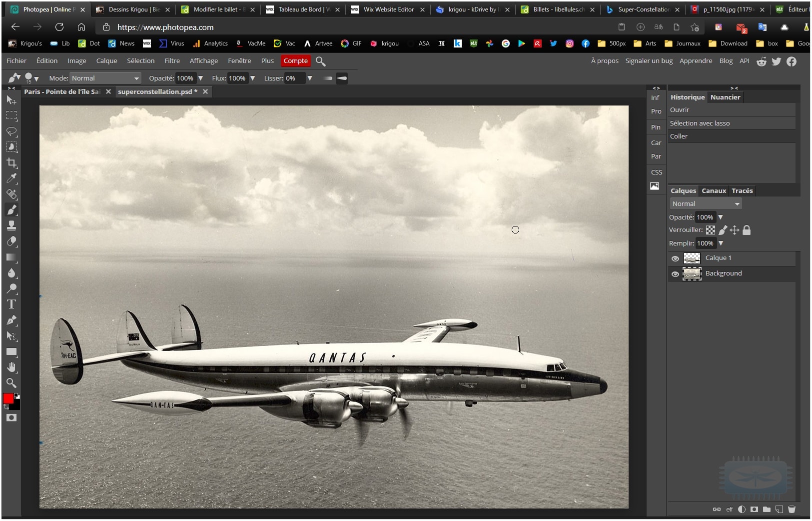This screenshot has height=521, width=812.
Task: Open Photopea Facebook page icon
Action: coord(792,61)
